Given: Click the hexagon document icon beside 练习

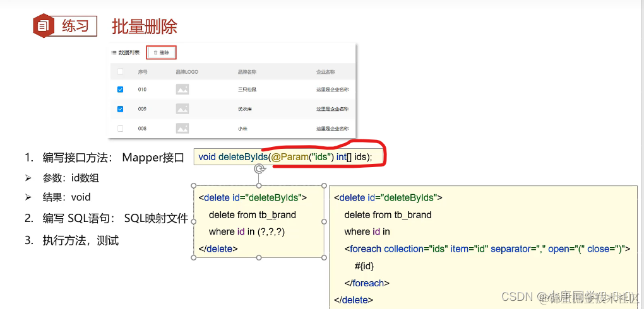Looking at the screenshot, I should (43, 26).
